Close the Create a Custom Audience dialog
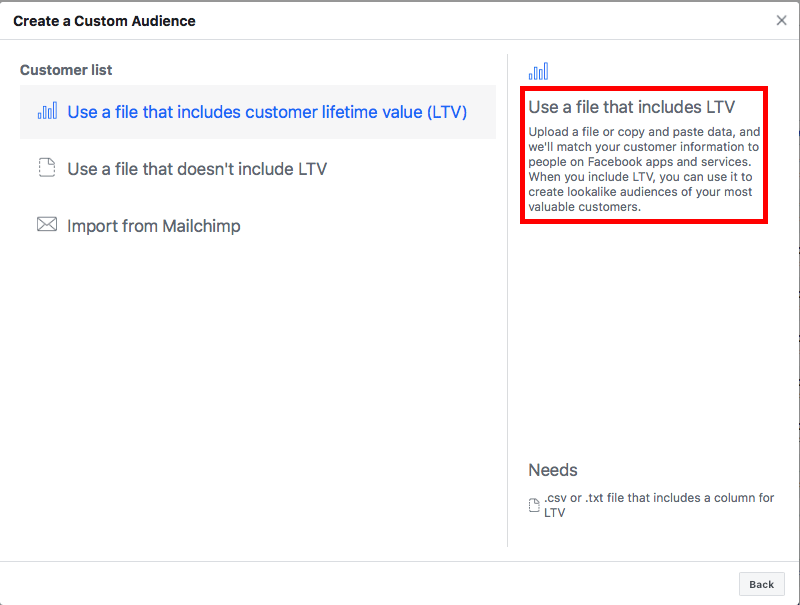 [781, 20]
